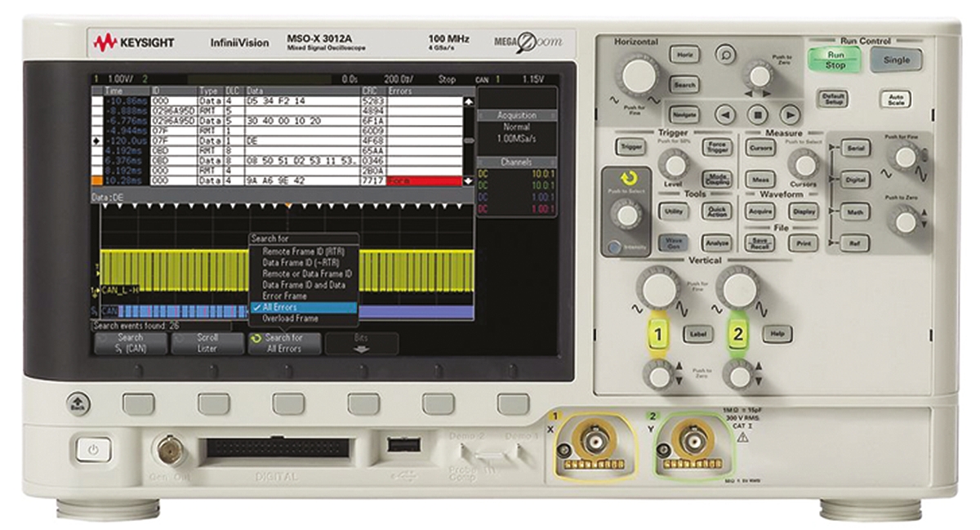Image resolution: width=980 pixels, height=530 pixels.
Task: Choose Data Frame ID and Data
Action: click(303, 285)
